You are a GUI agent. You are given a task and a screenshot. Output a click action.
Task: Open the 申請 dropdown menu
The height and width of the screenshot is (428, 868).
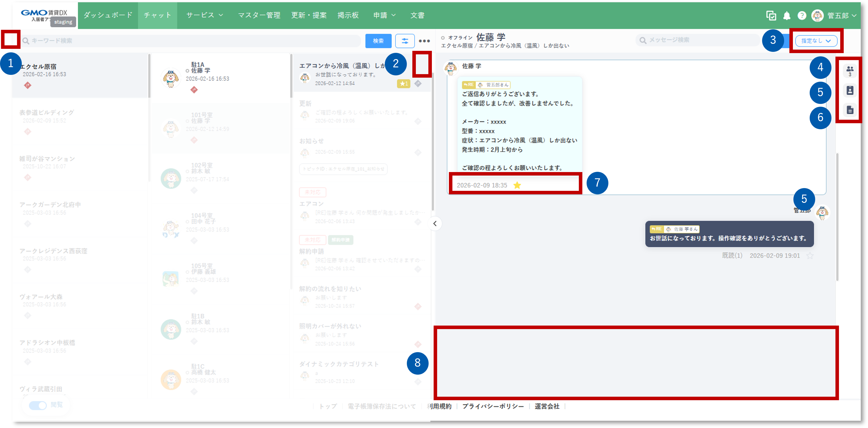point(384,15)
